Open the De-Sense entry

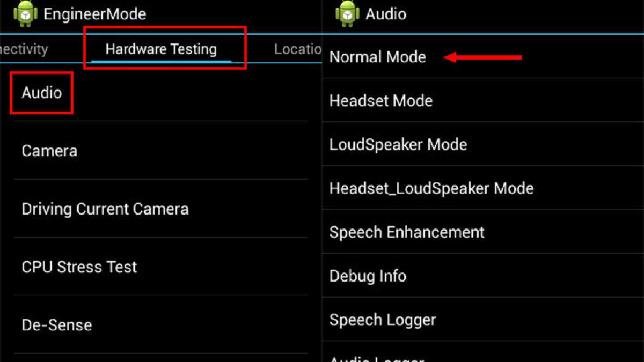[x=161, y=324]
